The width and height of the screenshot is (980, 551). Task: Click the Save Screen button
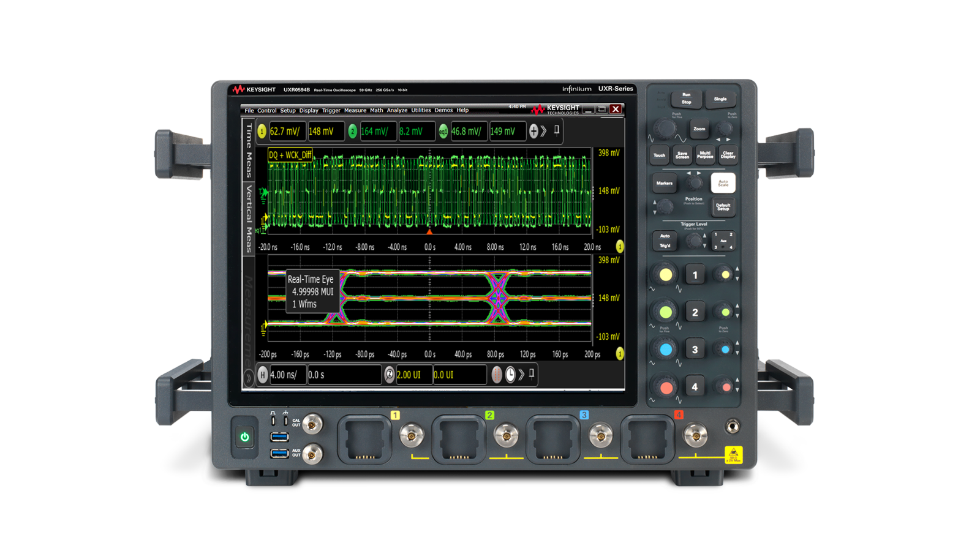pyautogui.click(x=682, y=156)
